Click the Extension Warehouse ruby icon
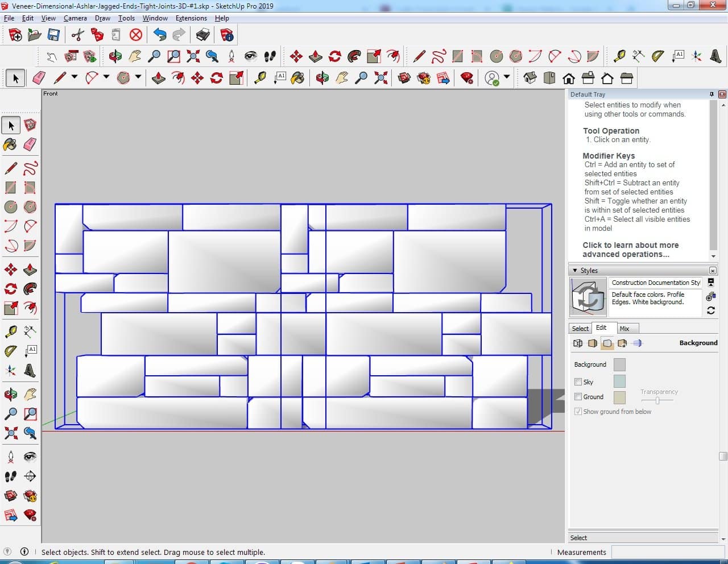The width and height of the screenshot is (728, 564). pos(467,78)
